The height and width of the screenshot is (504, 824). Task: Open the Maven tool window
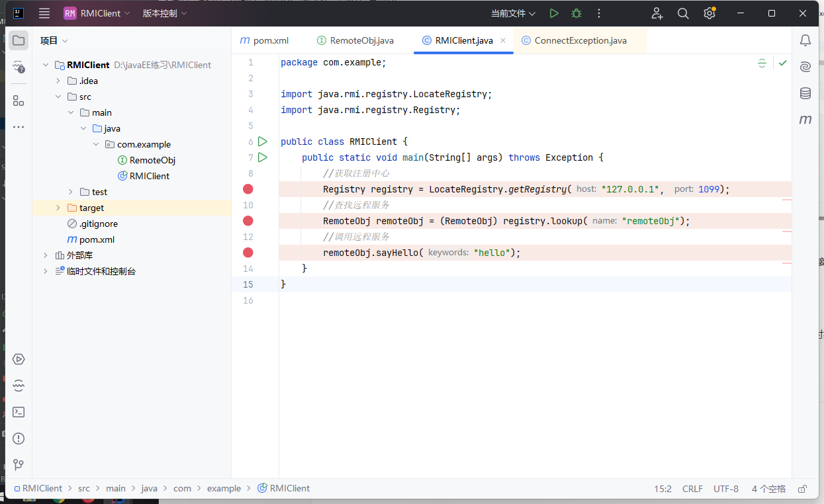[805, 120]
